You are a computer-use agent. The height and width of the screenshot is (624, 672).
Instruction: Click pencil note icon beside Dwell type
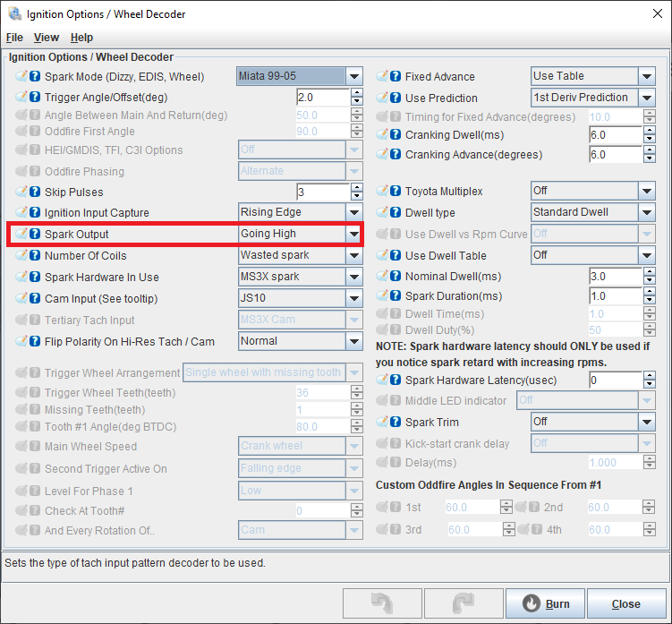pos(382,212)
